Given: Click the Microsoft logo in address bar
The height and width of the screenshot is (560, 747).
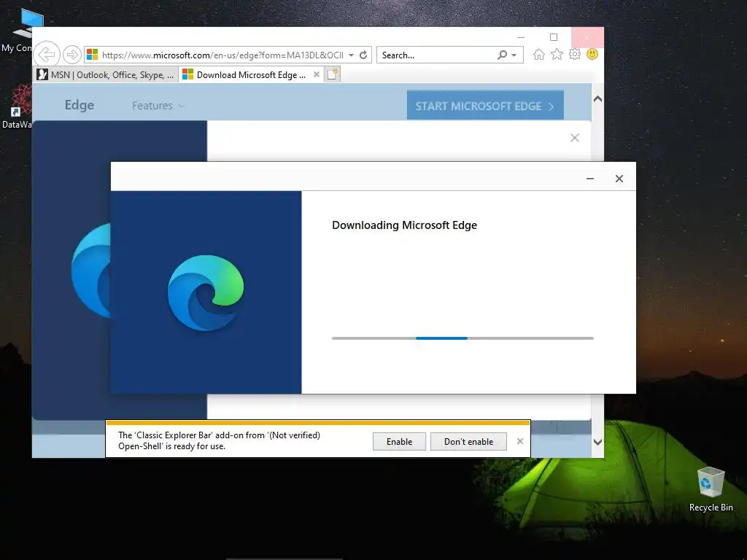Looking at the screenshot, I should pos(92,55).
